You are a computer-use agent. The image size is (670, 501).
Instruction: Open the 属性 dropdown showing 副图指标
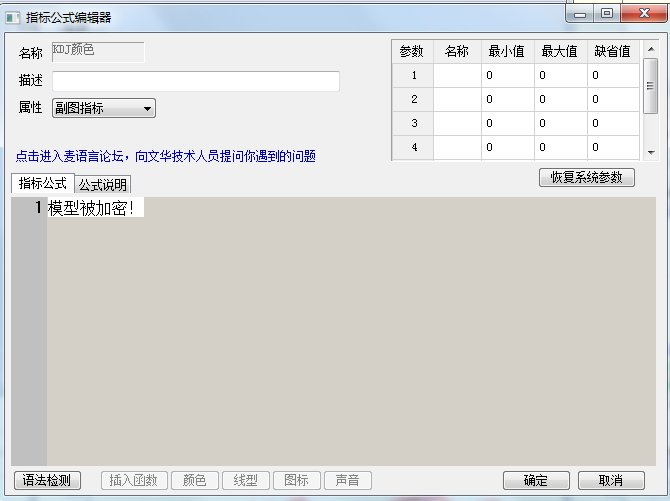(104, 108)
